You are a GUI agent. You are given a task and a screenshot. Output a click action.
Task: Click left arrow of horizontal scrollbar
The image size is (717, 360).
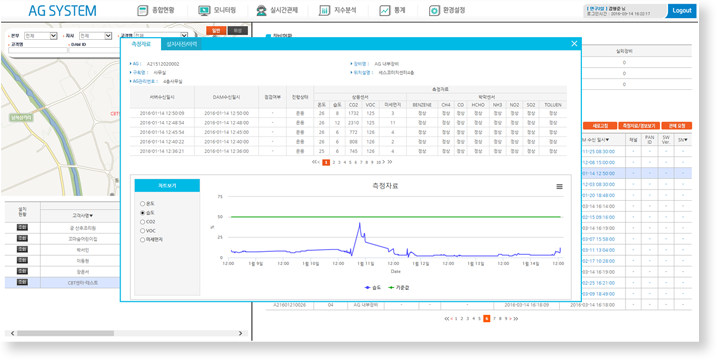12,333
